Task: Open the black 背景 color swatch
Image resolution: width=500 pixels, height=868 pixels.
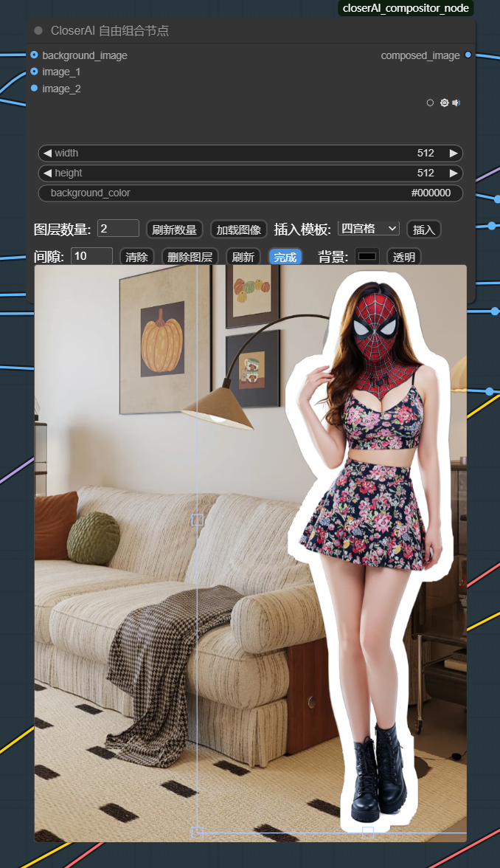Action: [x=367, y=256]
